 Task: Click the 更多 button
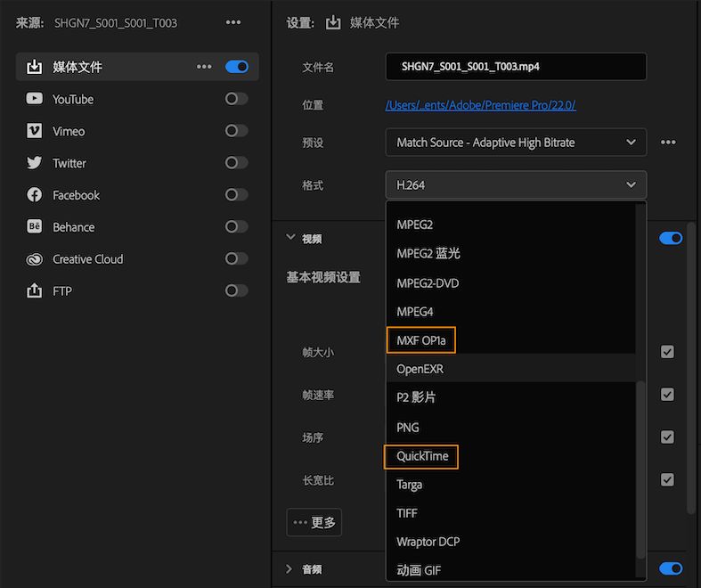[314, 523]
